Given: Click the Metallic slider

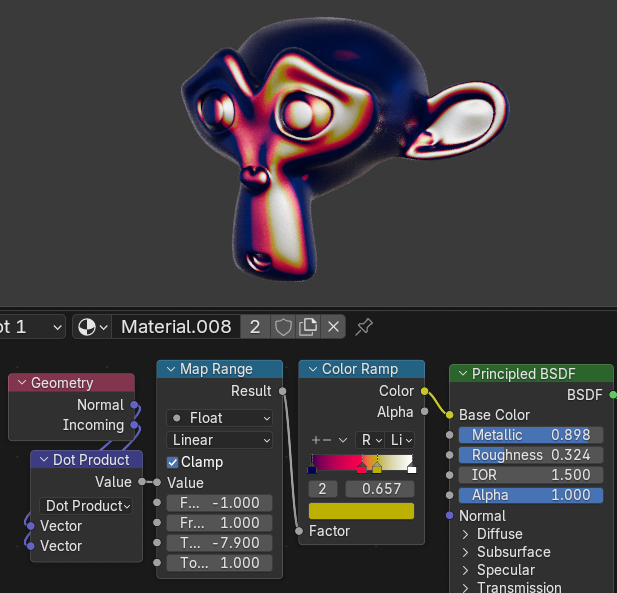Looking at the screenshot, I should [x=531, y=435].
